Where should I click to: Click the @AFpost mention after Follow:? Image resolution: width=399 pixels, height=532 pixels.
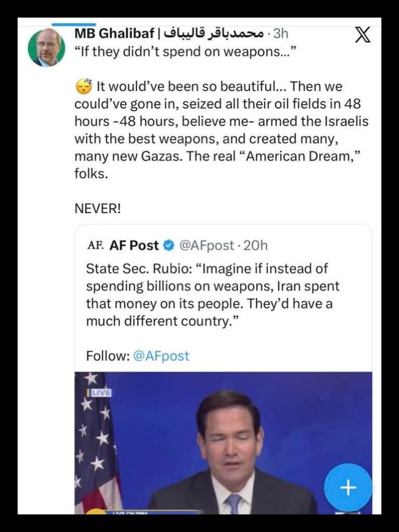click(161, 356)
